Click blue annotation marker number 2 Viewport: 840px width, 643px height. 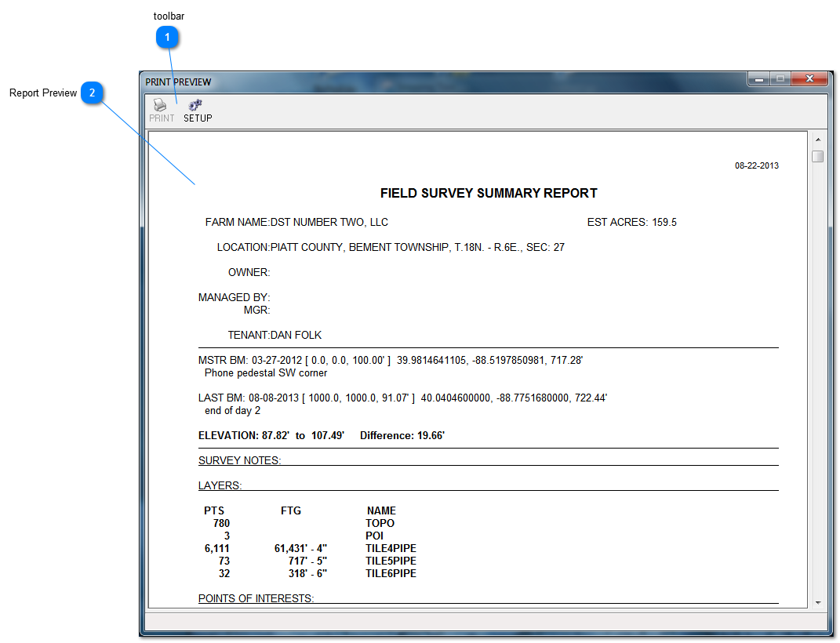click(x=92, y=93)
